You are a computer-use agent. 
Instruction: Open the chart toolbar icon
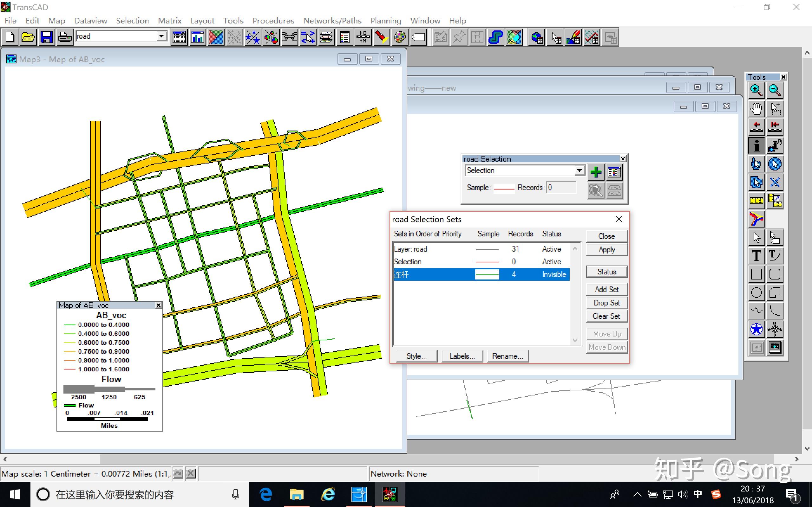point(198,37)
